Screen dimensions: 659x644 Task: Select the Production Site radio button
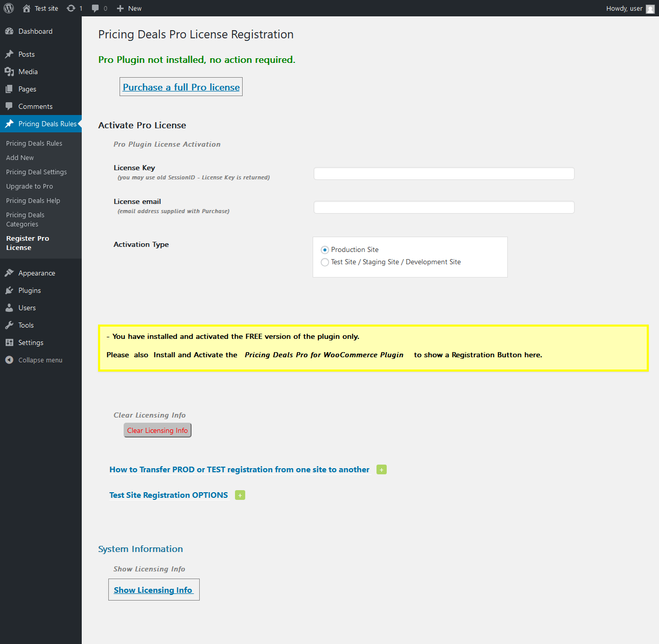325,250
